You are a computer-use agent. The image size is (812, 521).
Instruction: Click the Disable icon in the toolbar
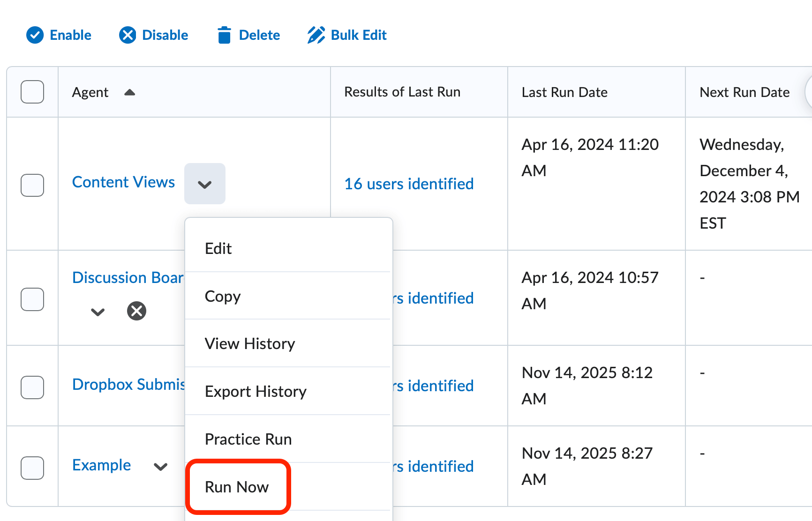(127, 35)
